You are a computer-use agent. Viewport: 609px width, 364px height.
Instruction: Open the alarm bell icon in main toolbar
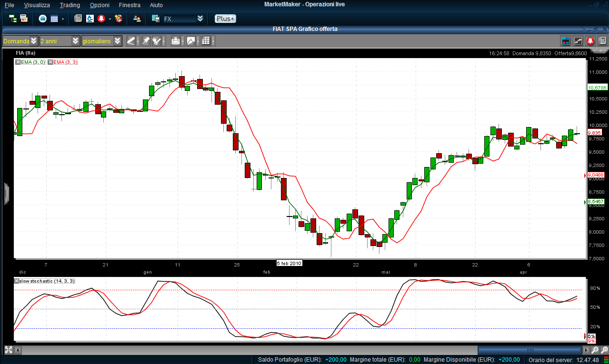point(101,19)
